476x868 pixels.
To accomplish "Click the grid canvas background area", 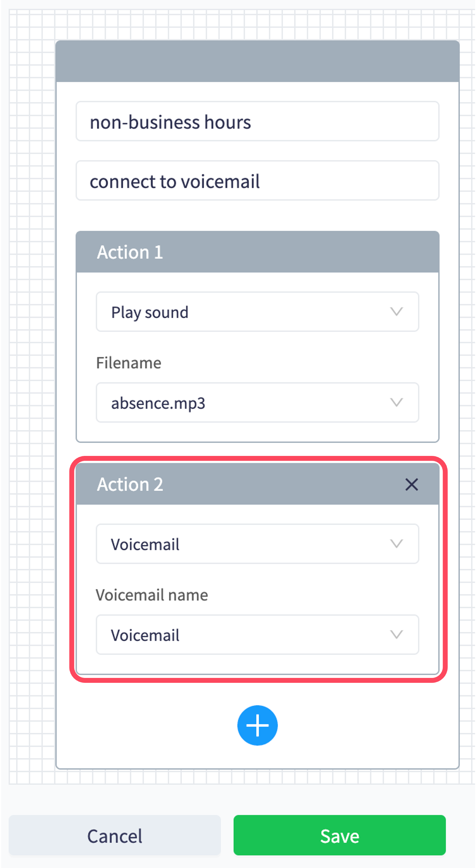I will tap(32, 421).
